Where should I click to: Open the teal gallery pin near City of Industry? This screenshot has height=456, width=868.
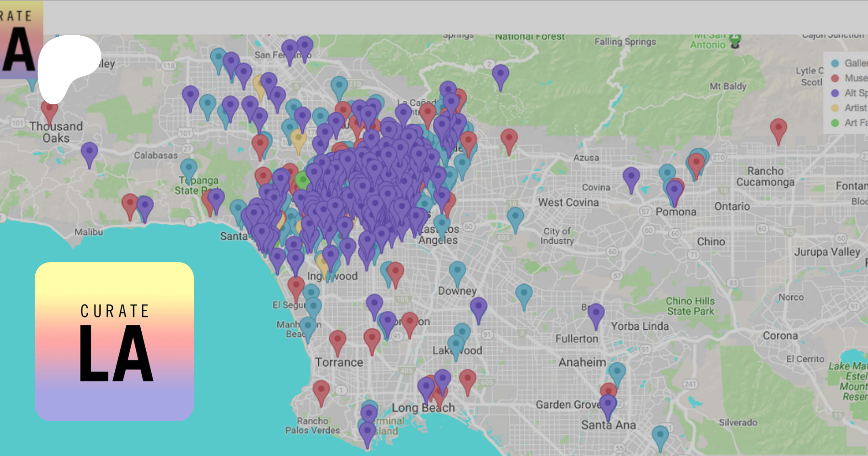coord(515,217)
